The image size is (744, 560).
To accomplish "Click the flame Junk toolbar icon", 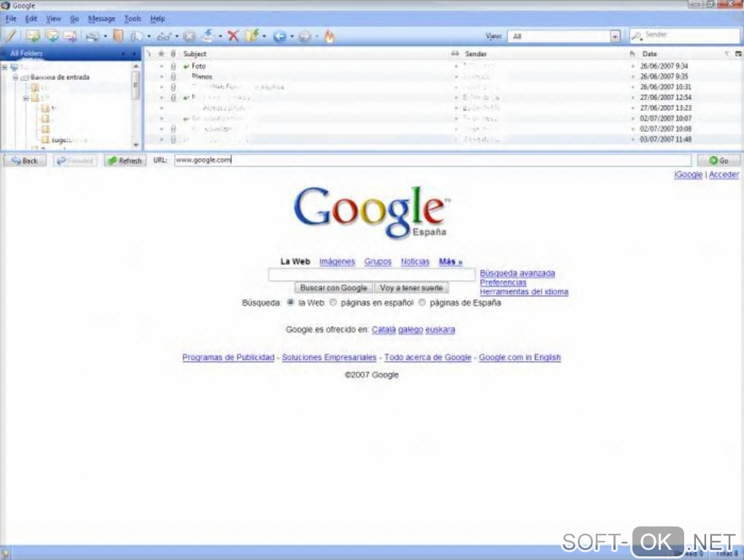I will coord(329,36).
